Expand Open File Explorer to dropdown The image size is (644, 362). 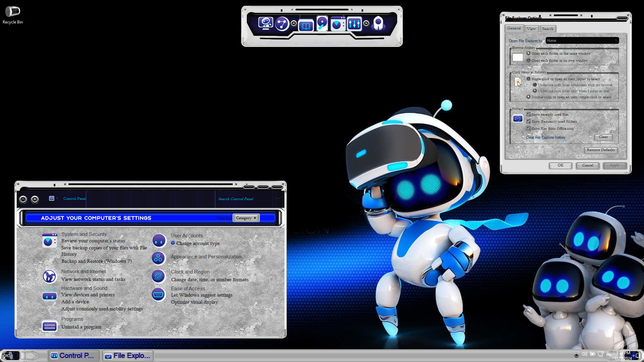coord(582,41)
